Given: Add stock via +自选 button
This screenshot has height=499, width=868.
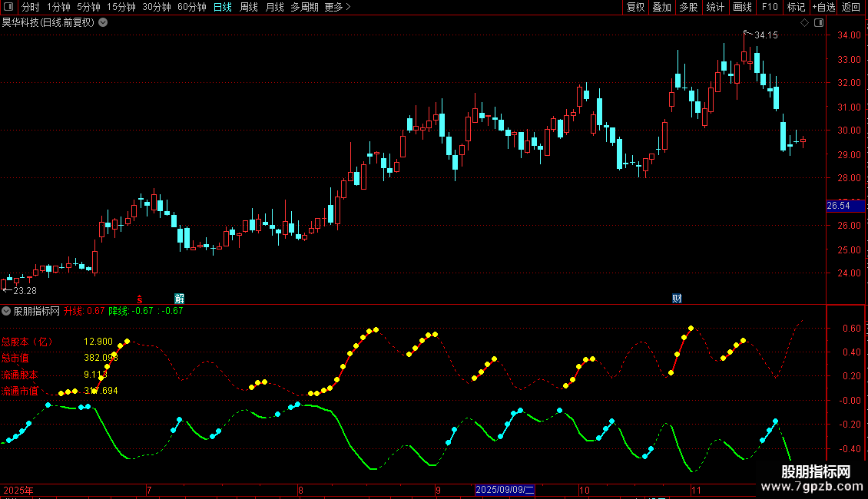Looking at the screenshot, I should (823, 7).
